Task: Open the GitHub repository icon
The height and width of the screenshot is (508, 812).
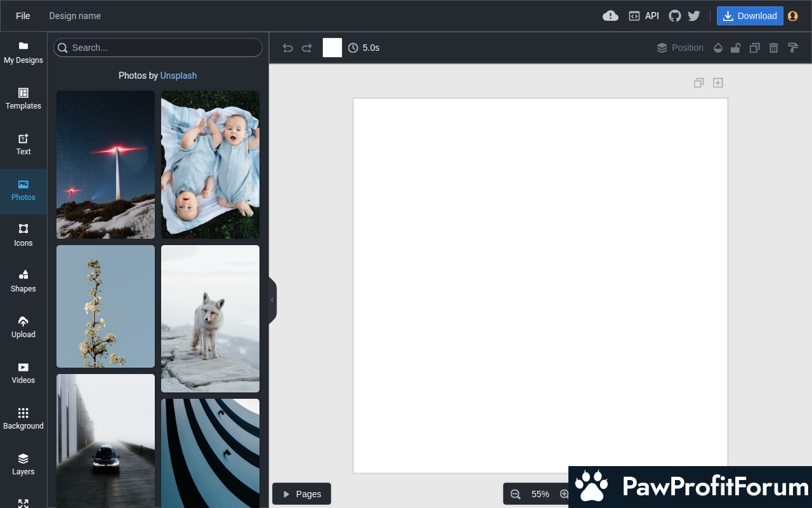Action: point(675,16)
